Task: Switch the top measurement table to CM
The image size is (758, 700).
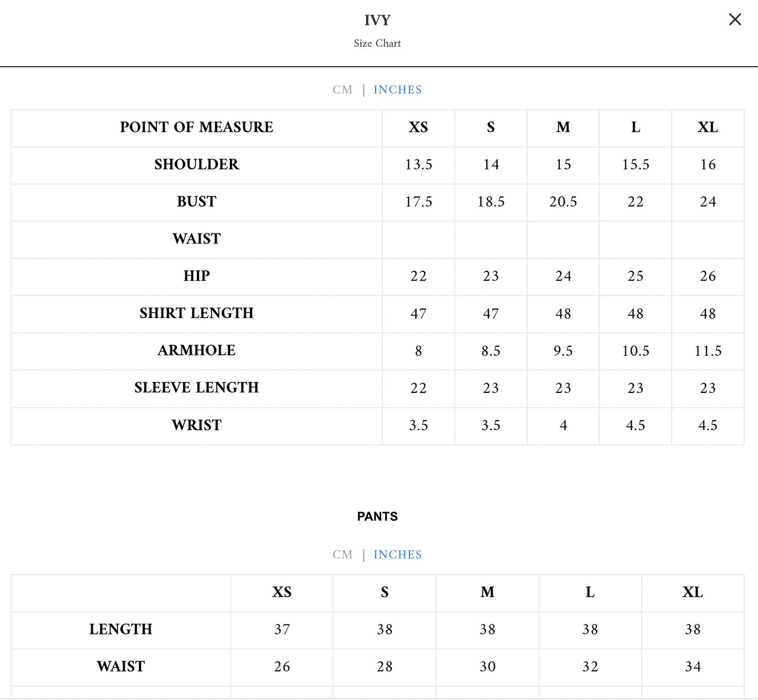Action: pos(343,90)
